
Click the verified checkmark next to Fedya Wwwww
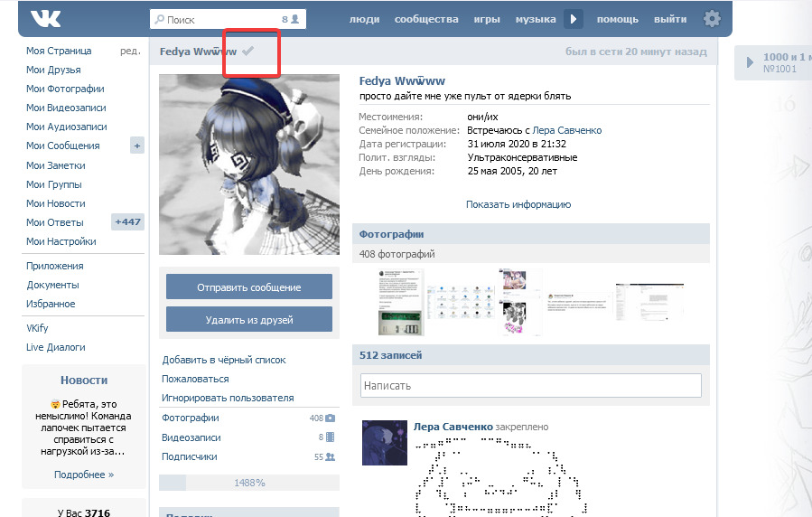tap(248, 51)
